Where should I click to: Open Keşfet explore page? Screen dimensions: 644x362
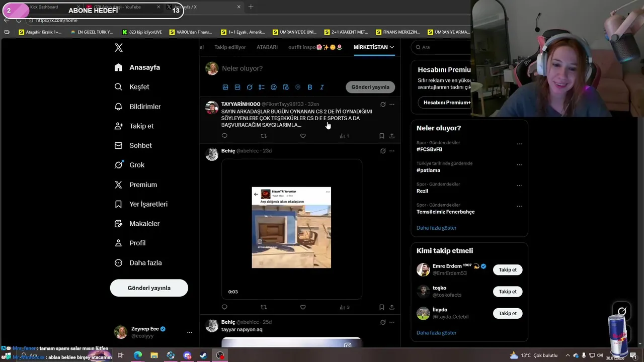132,87
